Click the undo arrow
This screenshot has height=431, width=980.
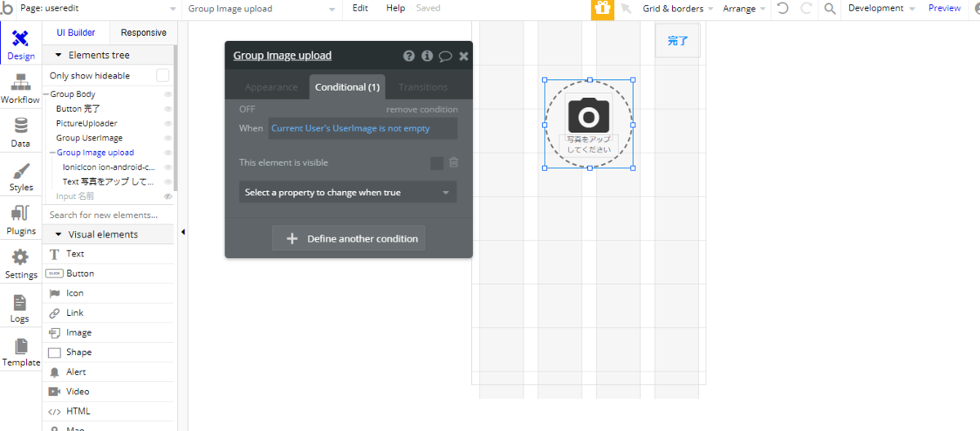(x=783, y=8)
